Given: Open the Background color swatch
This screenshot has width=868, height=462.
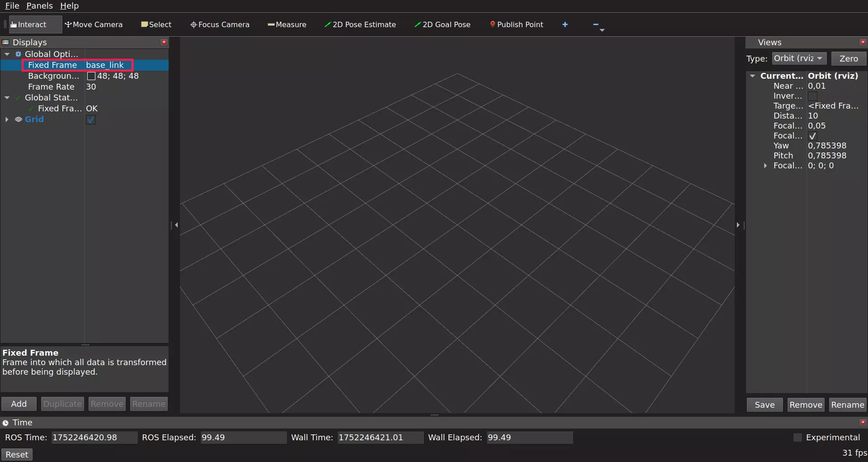Looking at the screenshot, I should coord(91,76).
